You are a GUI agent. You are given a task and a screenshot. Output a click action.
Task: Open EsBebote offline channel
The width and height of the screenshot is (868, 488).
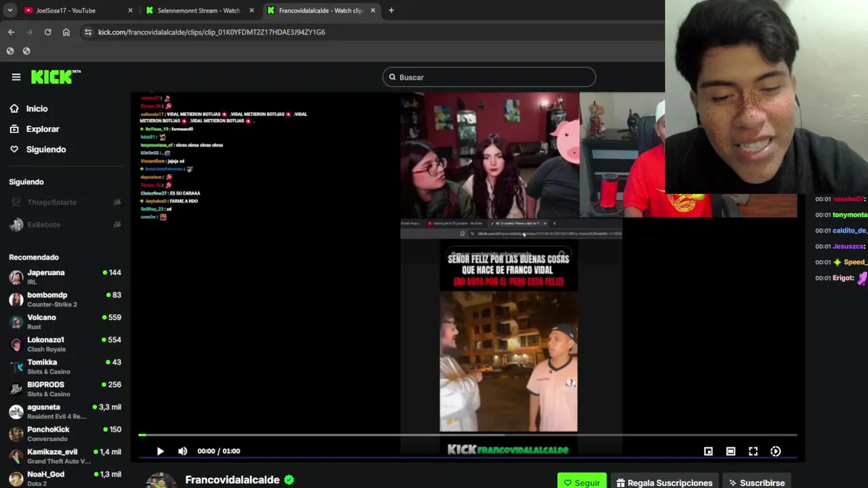[65, 224]
